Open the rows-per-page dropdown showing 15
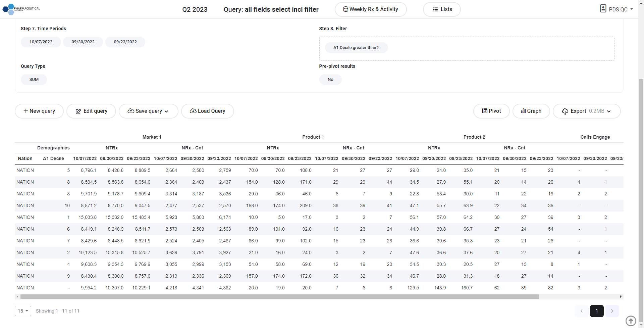 coord(23,311)
